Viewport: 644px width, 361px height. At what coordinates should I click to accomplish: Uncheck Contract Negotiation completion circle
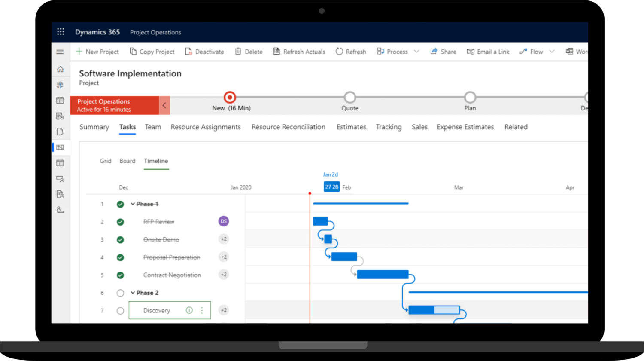[x=120, y=275]
